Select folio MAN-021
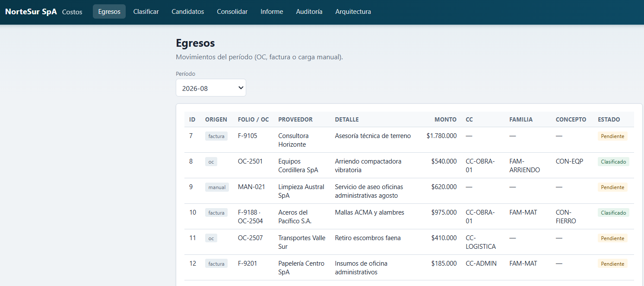 tap(251, 187)
